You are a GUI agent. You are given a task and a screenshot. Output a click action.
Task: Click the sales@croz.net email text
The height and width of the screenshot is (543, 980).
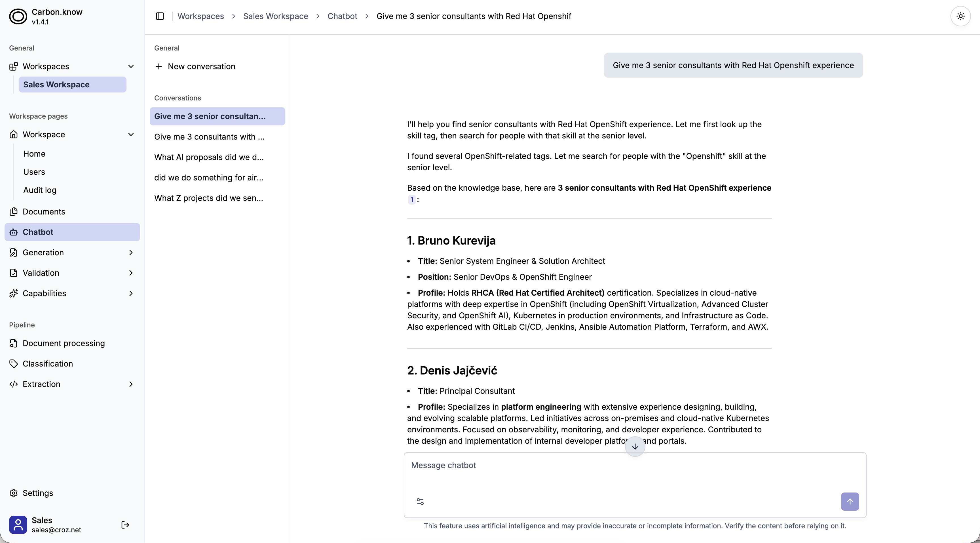tap(56, 530)
